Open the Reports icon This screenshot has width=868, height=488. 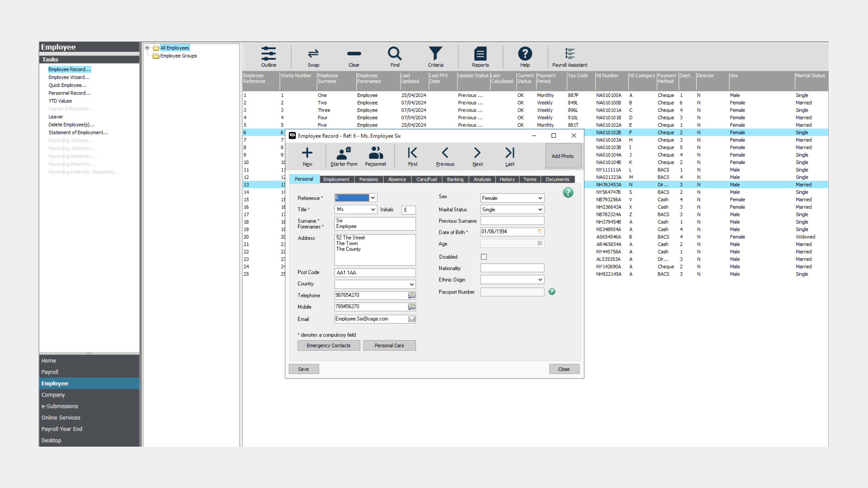[x=480, y=54]
